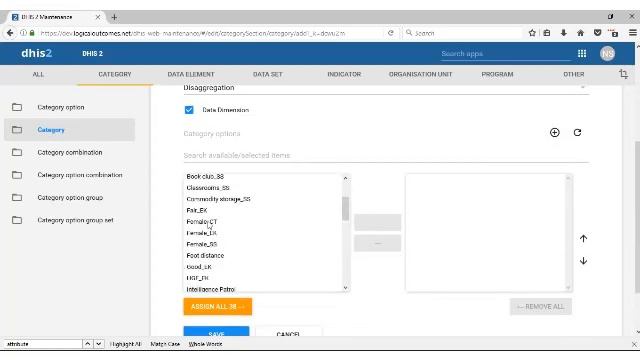Image resolution: width=640 pixels, height=360 pixels.
Task: Open the apps grid menu icon
Action: tap(582, 53)
